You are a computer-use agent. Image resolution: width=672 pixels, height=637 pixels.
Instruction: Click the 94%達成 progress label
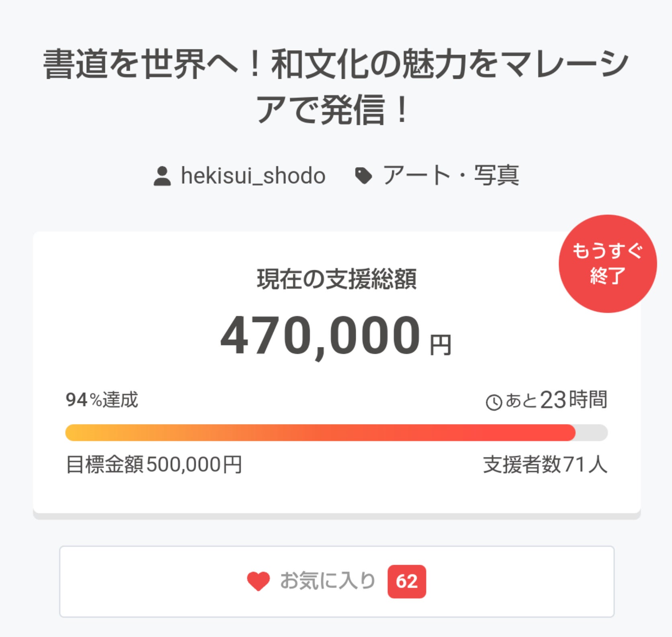(102, 400)
